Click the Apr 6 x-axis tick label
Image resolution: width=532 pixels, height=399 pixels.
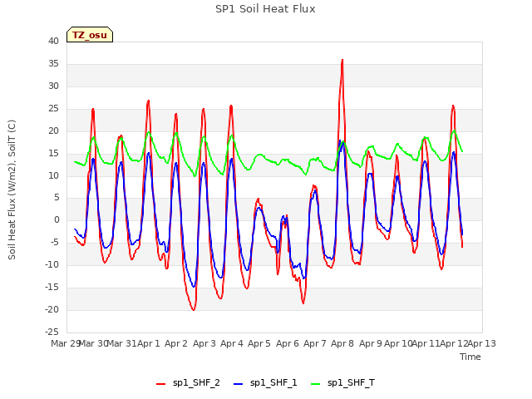coord(288,343)
